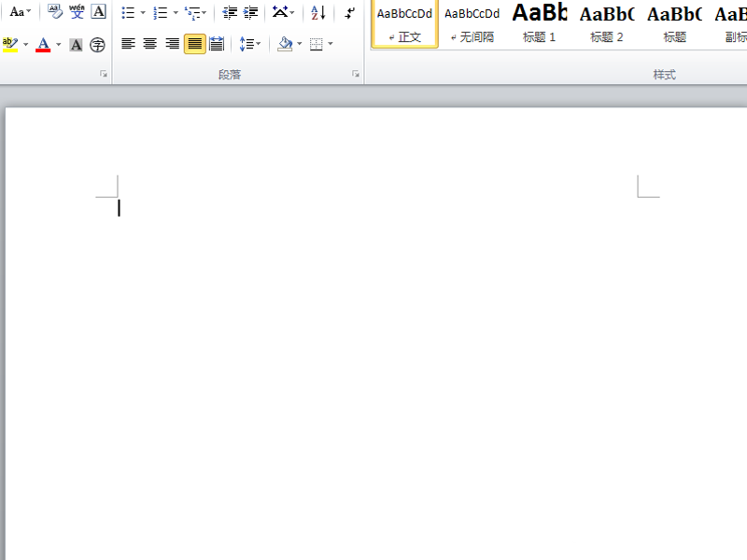Select the 标题 1 style
The width and height of the screenshot is (747, 560).
pos(540,24)
